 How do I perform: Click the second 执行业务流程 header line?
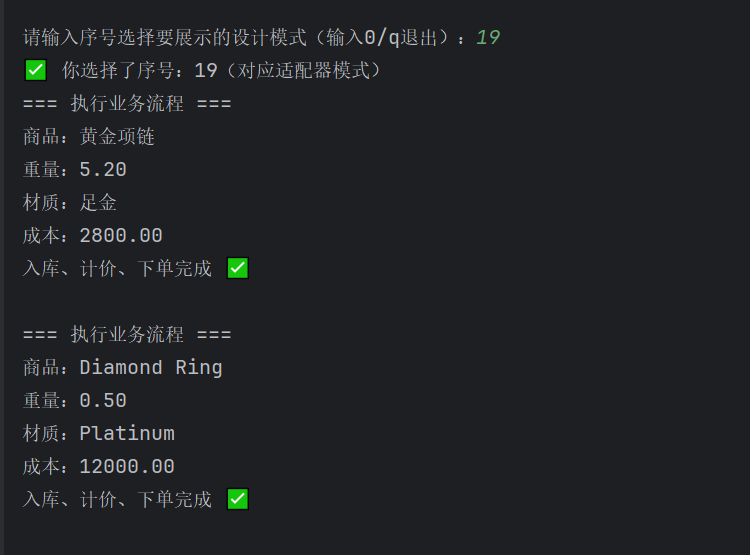point(127,335)
